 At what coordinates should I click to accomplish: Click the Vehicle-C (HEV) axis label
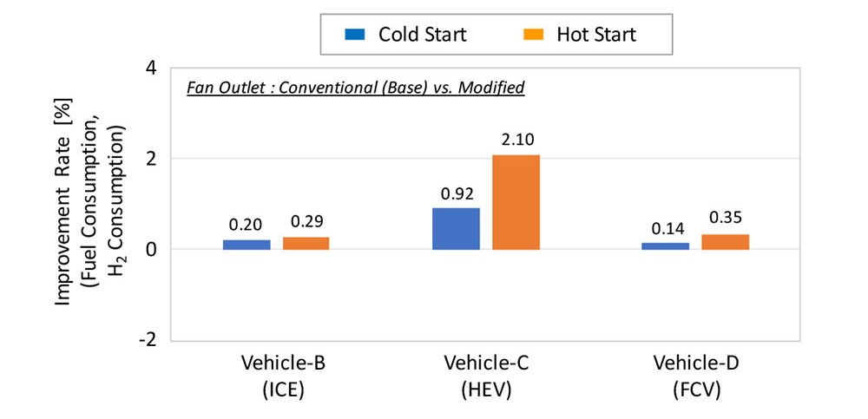485,376
